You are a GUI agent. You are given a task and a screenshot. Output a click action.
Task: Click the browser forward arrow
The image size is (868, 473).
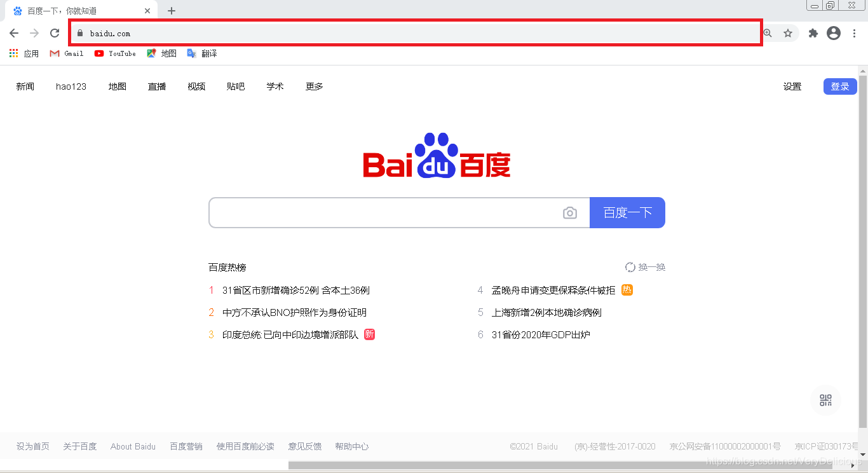click(x=34, y=33)
